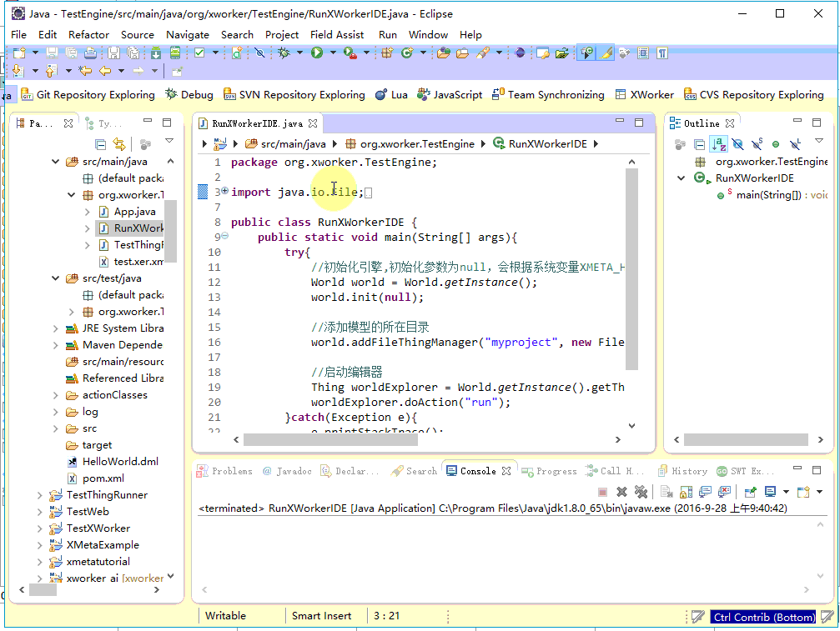The height and width of the screenshot is (631, 840).
Task: Click Collapse All in Package Explorer toolbar
Action: 100,144
